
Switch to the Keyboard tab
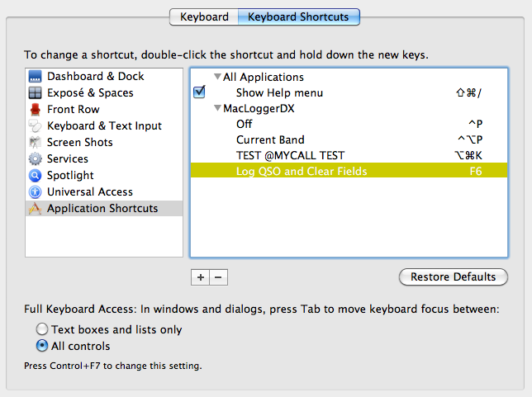click(203, 17)
